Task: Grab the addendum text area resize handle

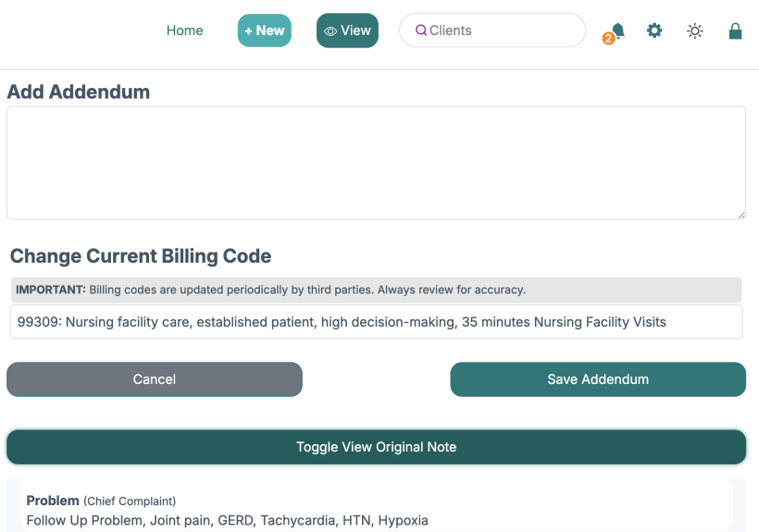Action: pos(740,215)
